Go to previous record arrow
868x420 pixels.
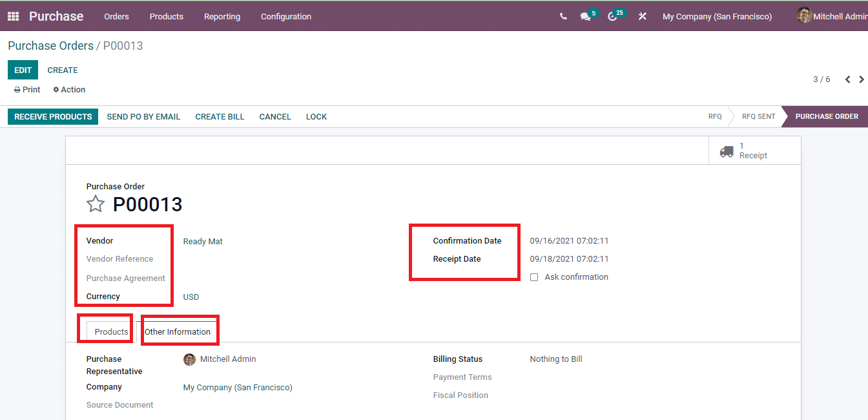pos(847,79)
